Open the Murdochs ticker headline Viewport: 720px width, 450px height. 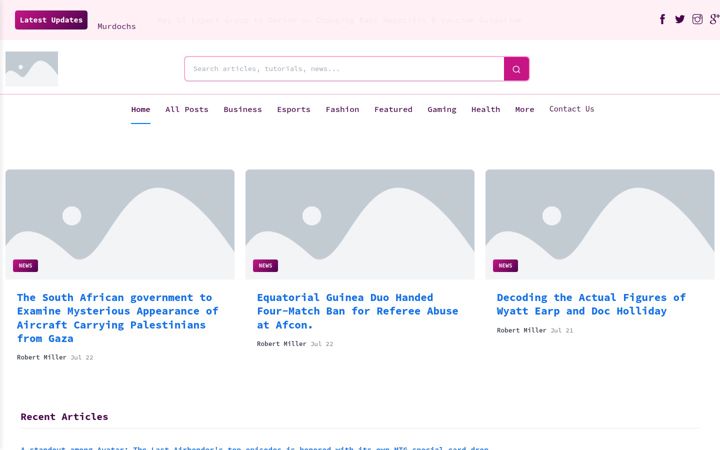pos(117,27)
